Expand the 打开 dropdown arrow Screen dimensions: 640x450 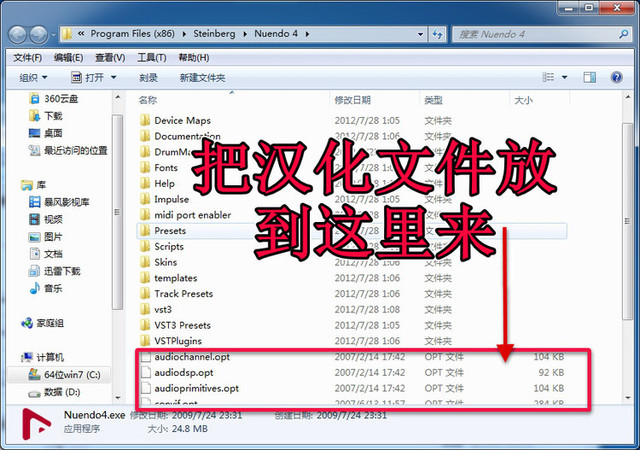[113, 77]
